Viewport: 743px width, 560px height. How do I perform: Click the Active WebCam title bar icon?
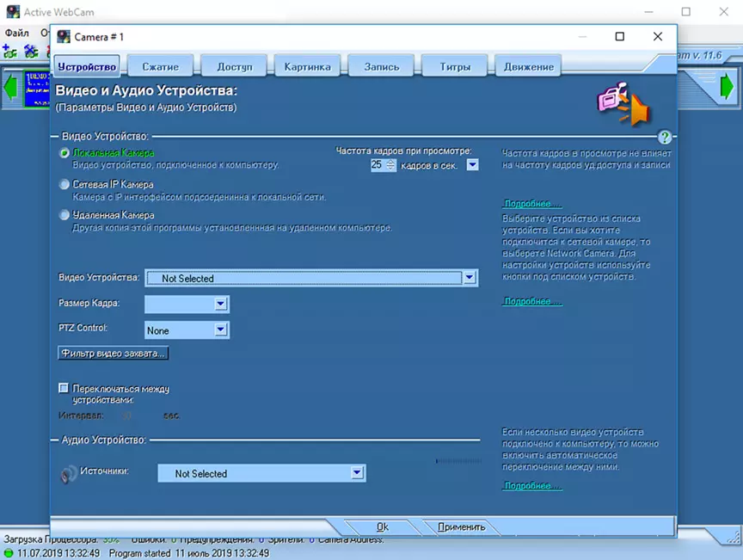click(x=13, y=12)
